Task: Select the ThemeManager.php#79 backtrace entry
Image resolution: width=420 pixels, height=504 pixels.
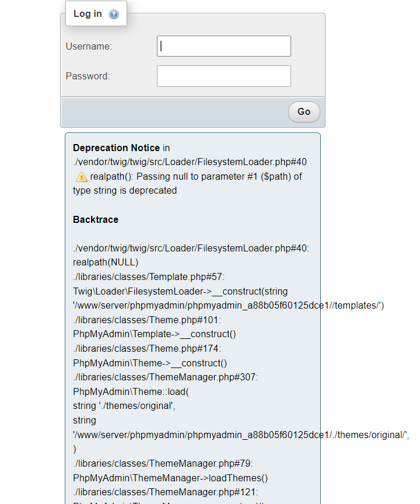Action: click(163, 464)
